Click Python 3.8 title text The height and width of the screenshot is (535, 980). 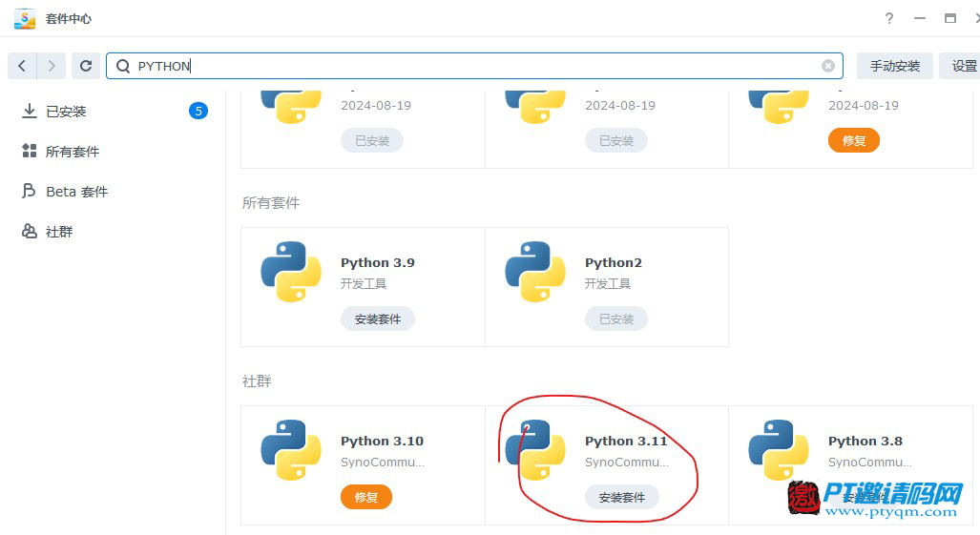[865, 441]
